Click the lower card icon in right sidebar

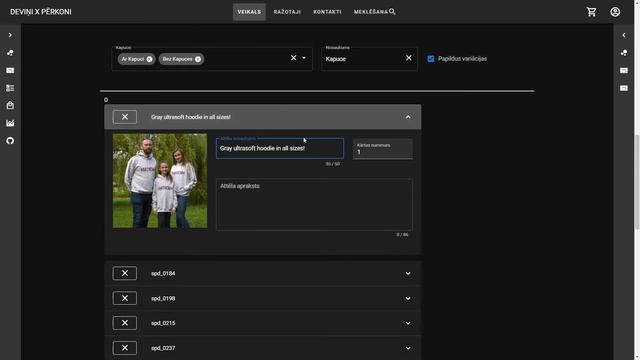[x=624, y=88]
